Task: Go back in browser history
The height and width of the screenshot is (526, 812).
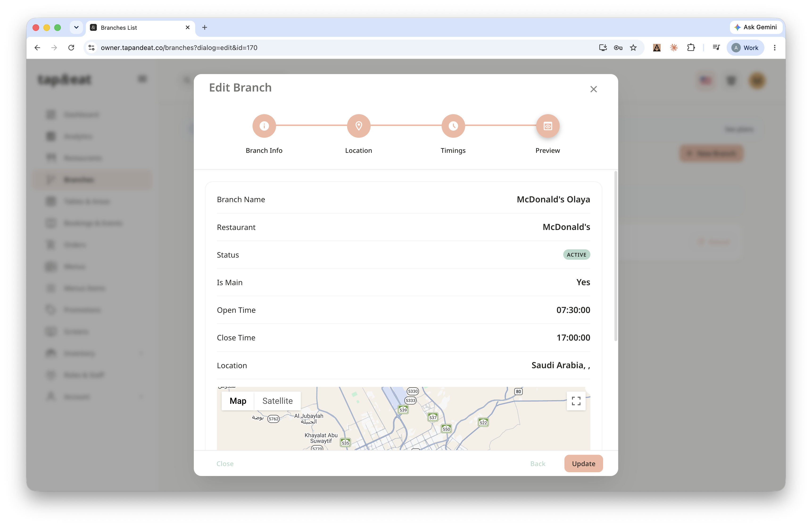Action: pos(37,48)
